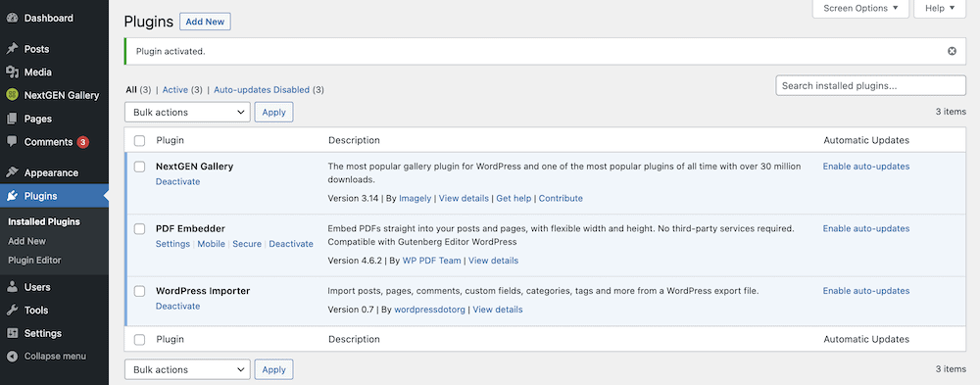Open the bottom Bulk actions dropdown

187,369
